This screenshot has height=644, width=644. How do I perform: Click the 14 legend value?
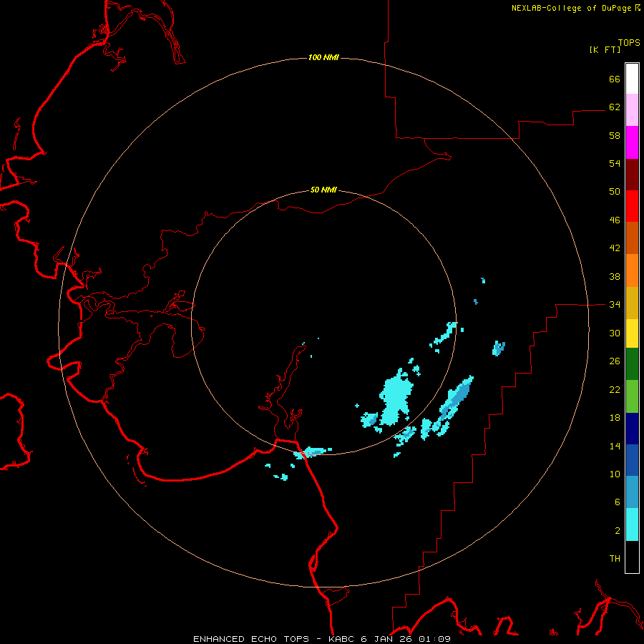click(x=615, y=446)
